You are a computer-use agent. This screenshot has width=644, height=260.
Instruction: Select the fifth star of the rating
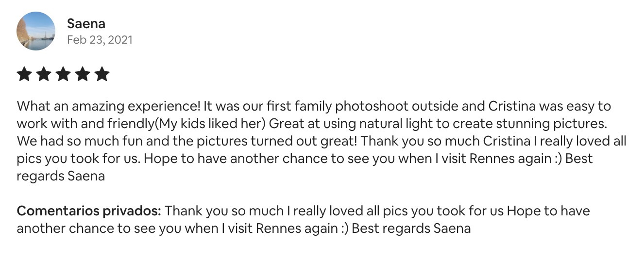pyautogui.click(x=102, y=74)
